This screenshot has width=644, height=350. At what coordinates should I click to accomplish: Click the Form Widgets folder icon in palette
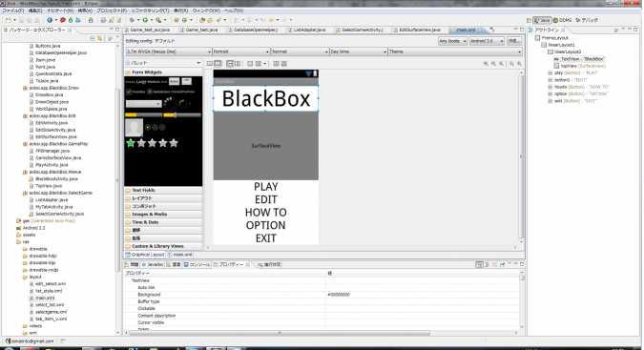(128, 72)
